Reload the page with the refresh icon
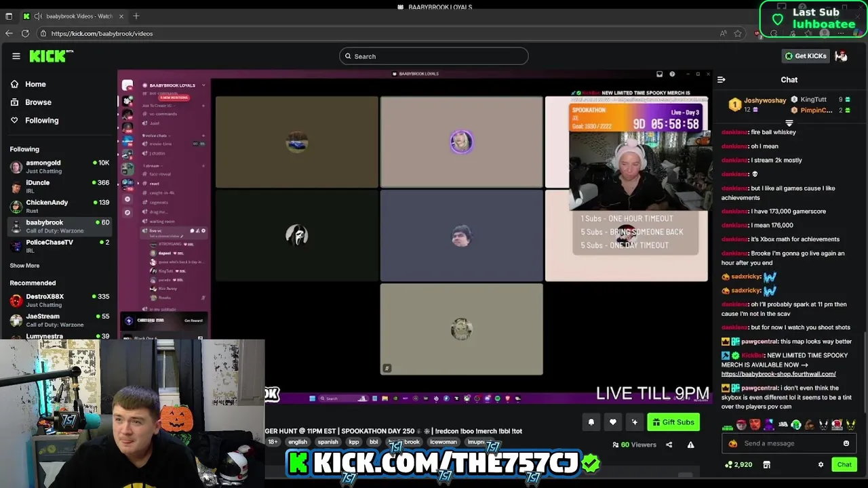Image resolution: width=868 pixels, height=488 pixels. [x=25, y=33]
